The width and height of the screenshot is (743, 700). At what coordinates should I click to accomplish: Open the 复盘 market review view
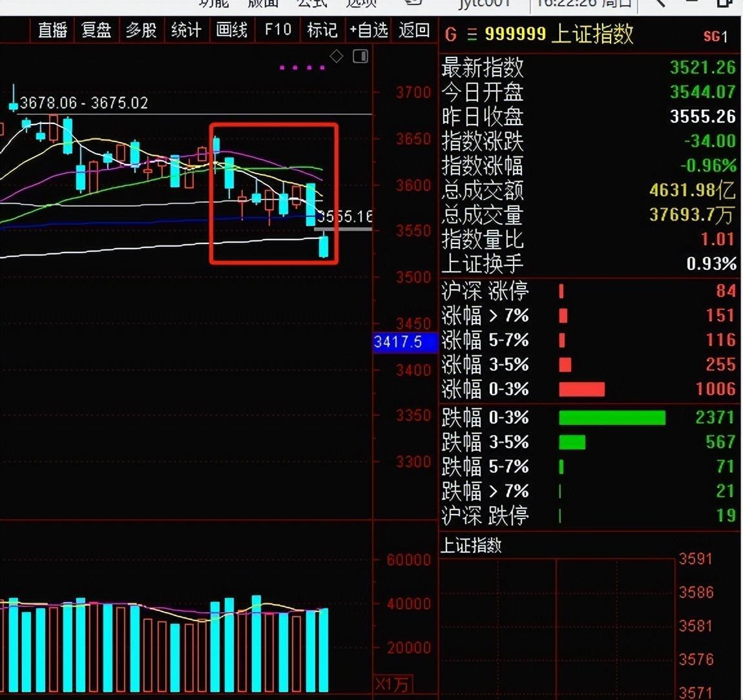coord(96,30)
